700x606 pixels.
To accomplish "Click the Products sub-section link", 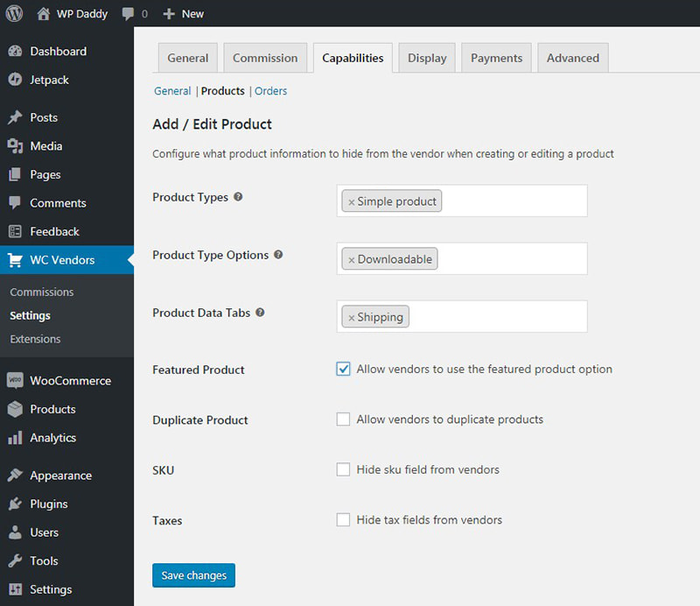I will [x=223, y=91].
